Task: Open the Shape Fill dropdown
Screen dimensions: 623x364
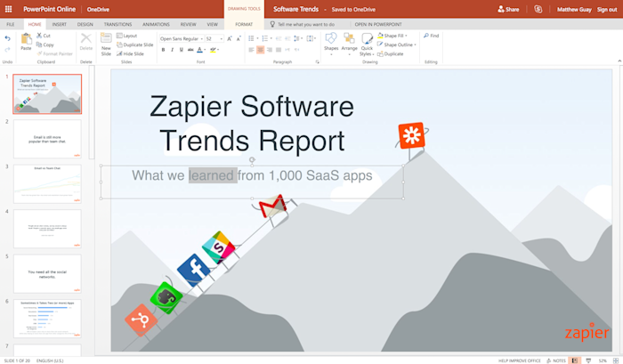Action: pyautogui.click(x=392, y=36)
